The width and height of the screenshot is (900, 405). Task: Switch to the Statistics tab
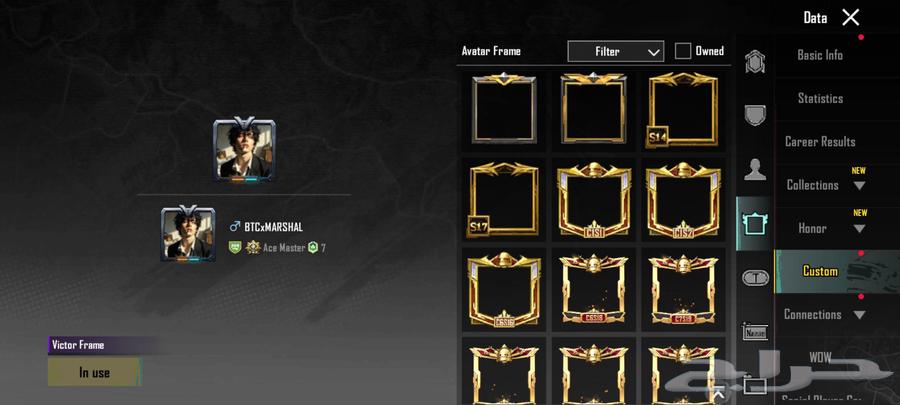pyautogui.click(x=820, y=98)
